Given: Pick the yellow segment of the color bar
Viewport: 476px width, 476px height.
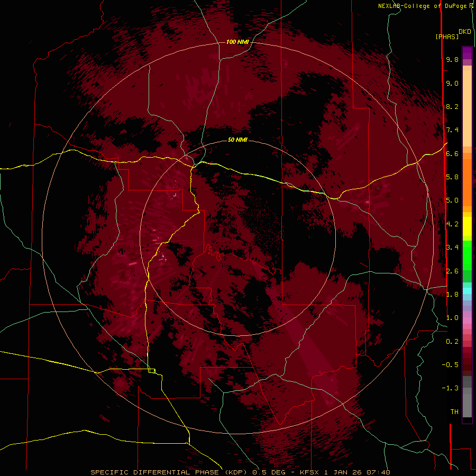Looking at the screenshot, I should point(467,226).
